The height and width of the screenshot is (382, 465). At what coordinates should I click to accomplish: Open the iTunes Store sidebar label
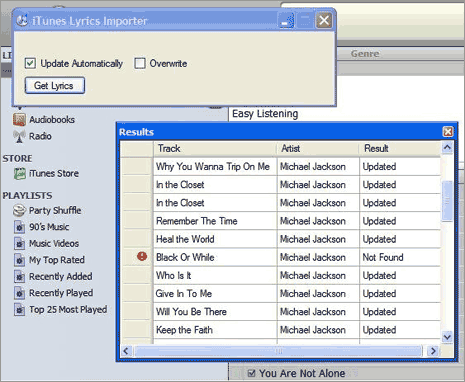[x=54, y=174]
